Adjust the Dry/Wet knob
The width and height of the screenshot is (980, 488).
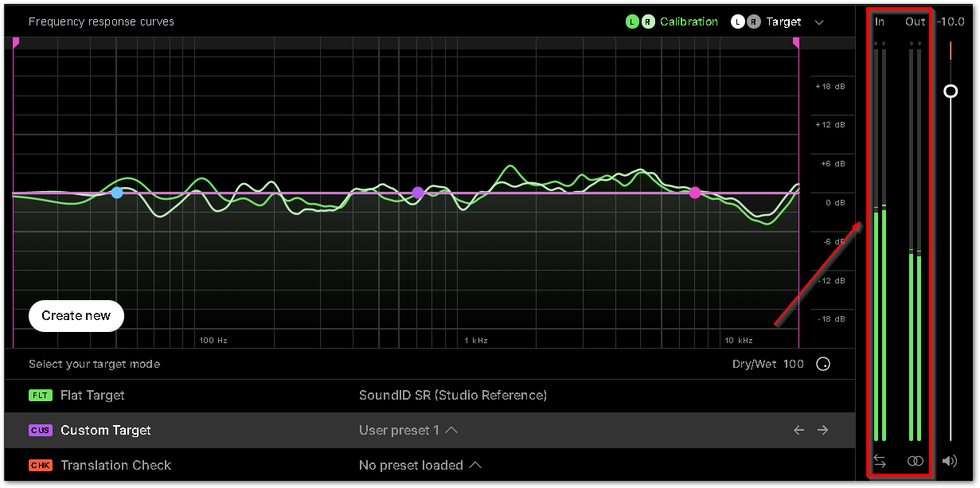tap(824, 365)
